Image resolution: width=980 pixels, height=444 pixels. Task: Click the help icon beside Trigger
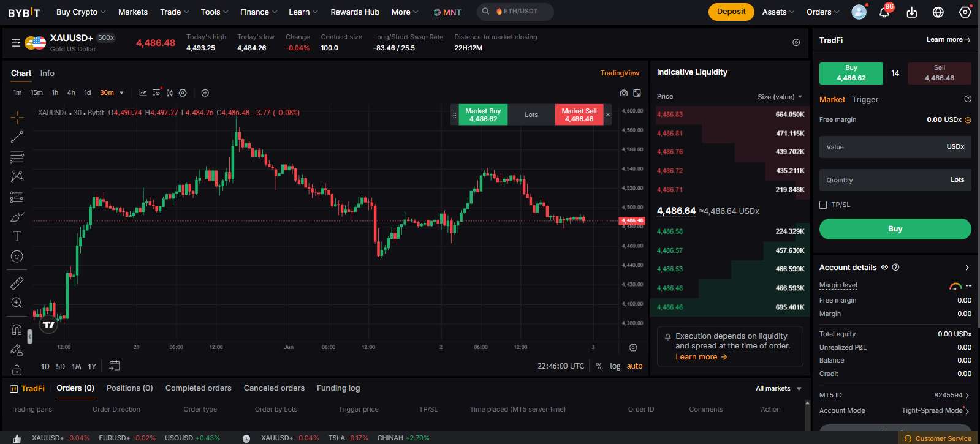(x=968, y=99)
